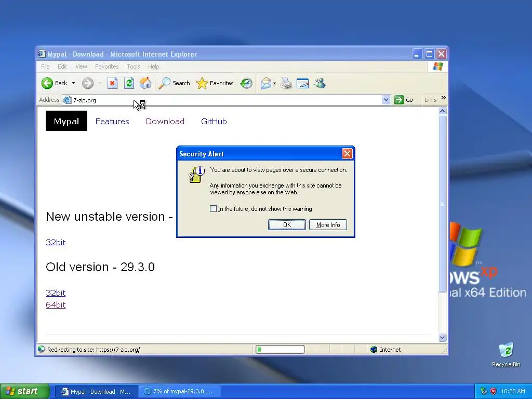This screenshot has width=532, height=399.
Task: Click 32bit link under unstable version
Action: [x=56, y=242]
